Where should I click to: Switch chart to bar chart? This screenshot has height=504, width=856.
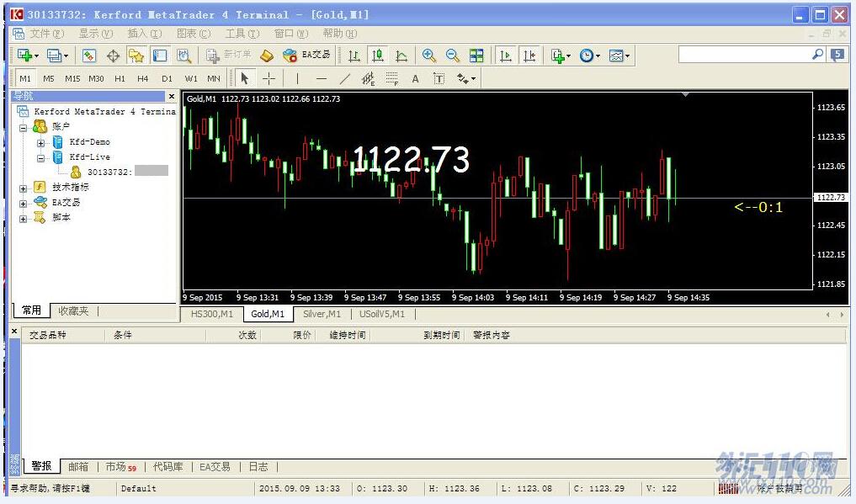click(354, 55)
